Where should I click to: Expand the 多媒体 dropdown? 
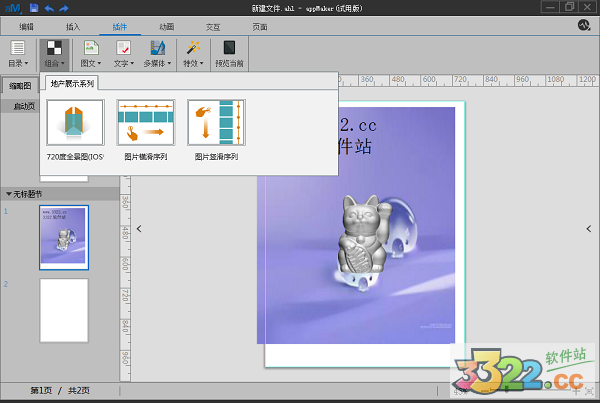155,53
